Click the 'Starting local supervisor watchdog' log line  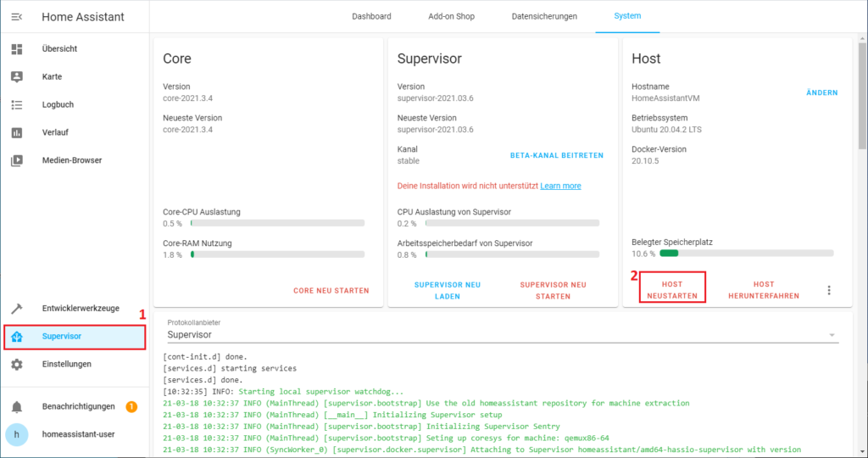283,392
